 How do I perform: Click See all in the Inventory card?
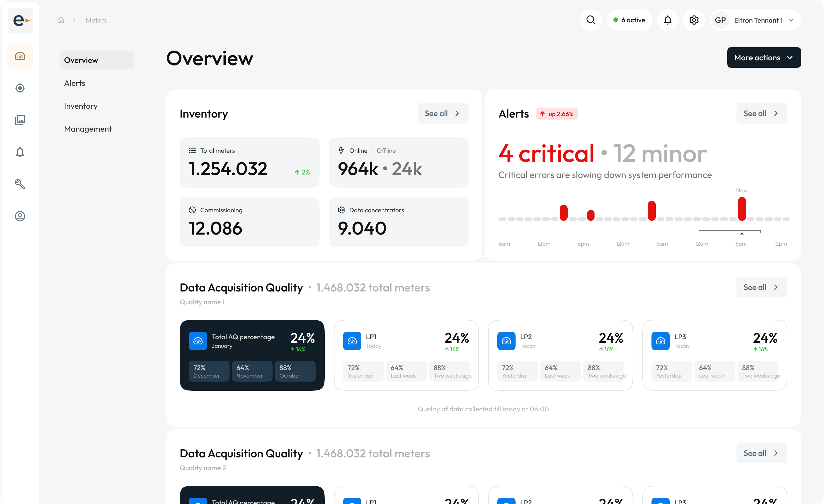[442, 113]
